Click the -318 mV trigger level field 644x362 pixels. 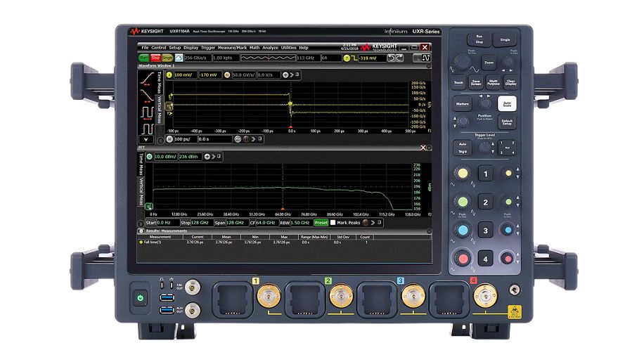point(372,58)
